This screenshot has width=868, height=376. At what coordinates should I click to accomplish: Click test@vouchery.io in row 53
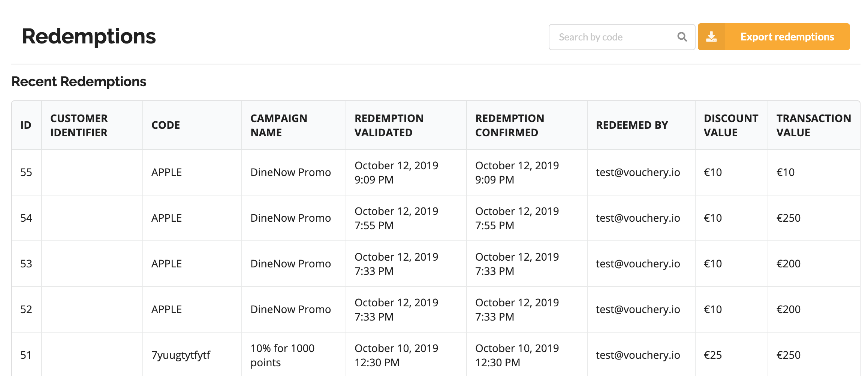tap(638, 264)
